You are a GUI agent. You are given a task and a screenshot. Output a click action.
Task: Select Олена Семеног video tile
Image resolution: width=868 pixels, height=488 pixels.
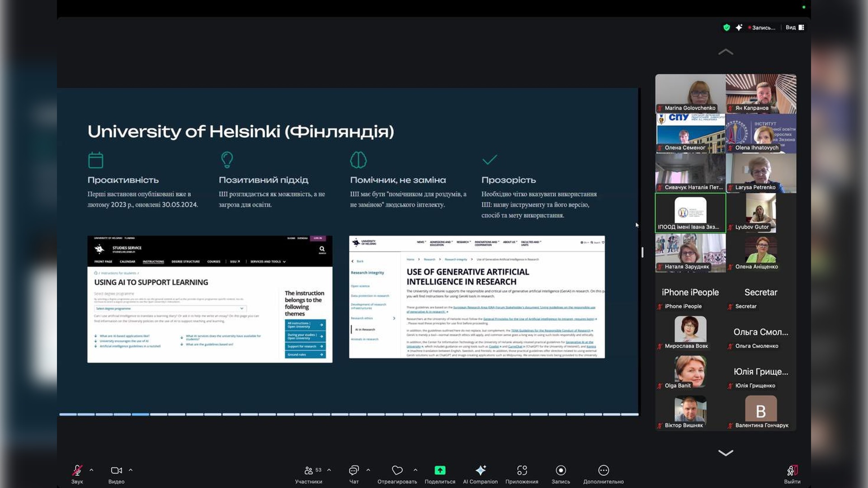coord(690,133)
